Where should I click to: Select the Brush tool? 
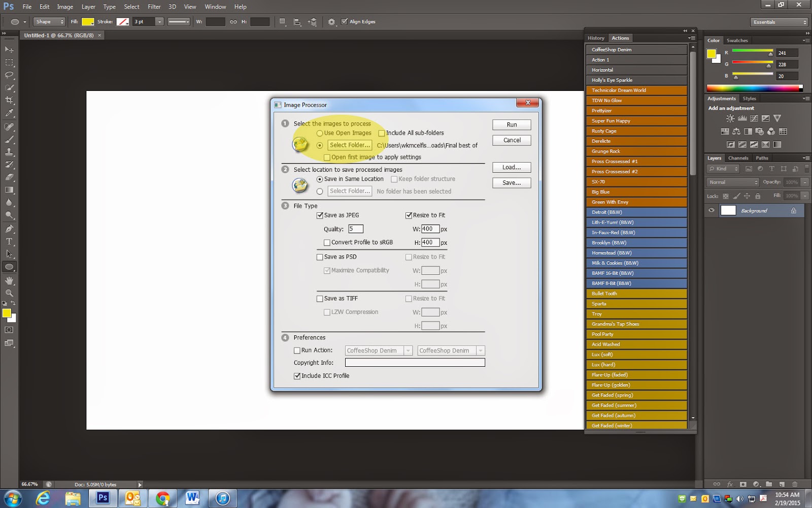click(x=9, y=139)
